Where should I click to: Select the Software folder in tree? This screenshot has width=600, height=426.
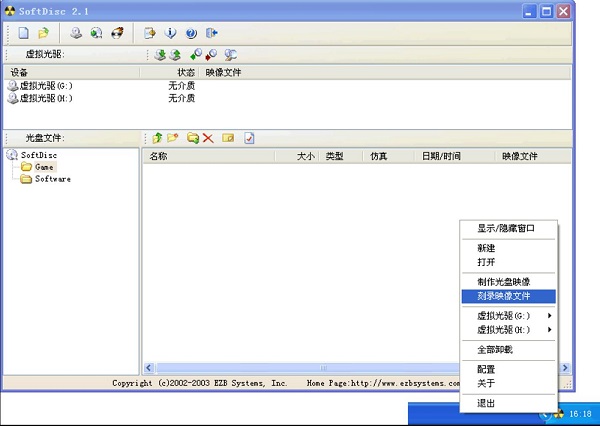52,179
